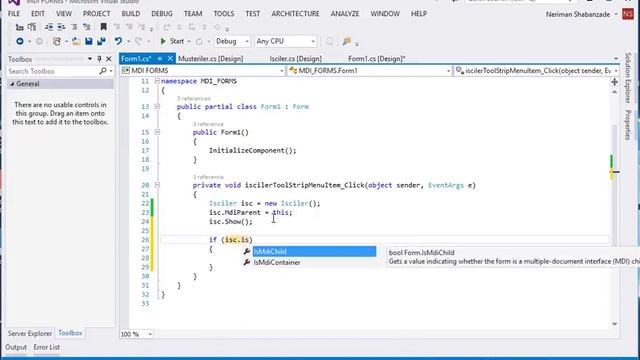640x360 pixels.
Task: Click the IsMdiContainer property wrench icon
Action: pyautogui.click(x=247, y=262)
